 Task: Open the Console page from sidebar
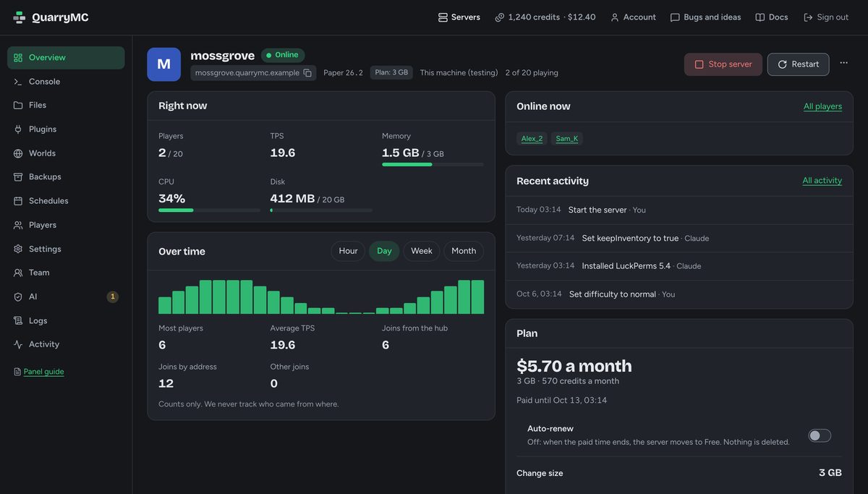(66, 82)
